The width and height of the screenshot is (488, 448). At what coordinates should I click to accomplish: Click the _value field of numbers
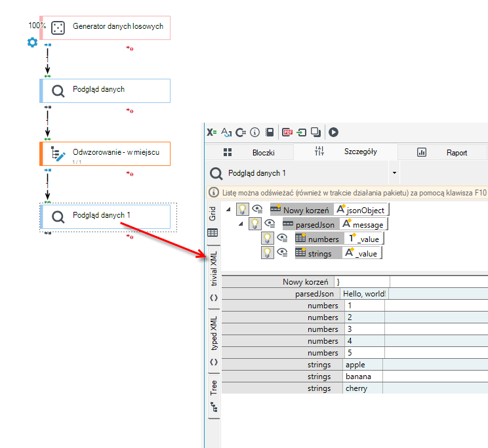[x=364, y=239]
